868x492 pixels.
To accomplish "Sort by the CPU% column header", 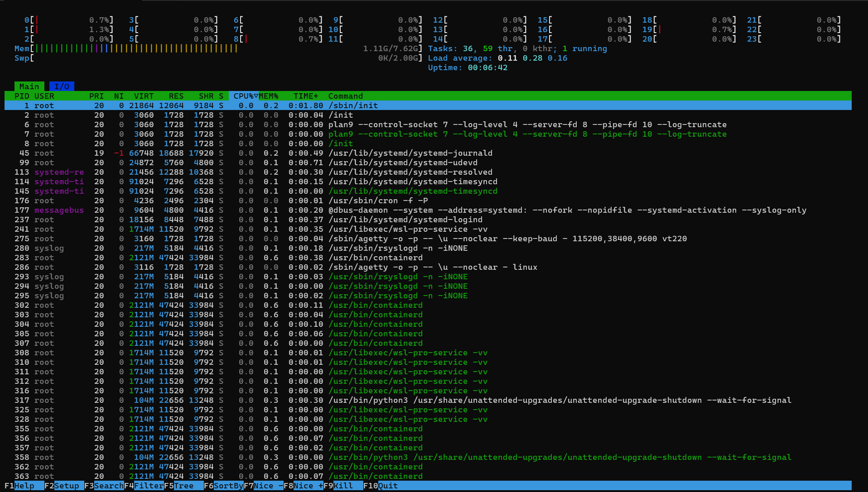I will click(x=243, y=96).
